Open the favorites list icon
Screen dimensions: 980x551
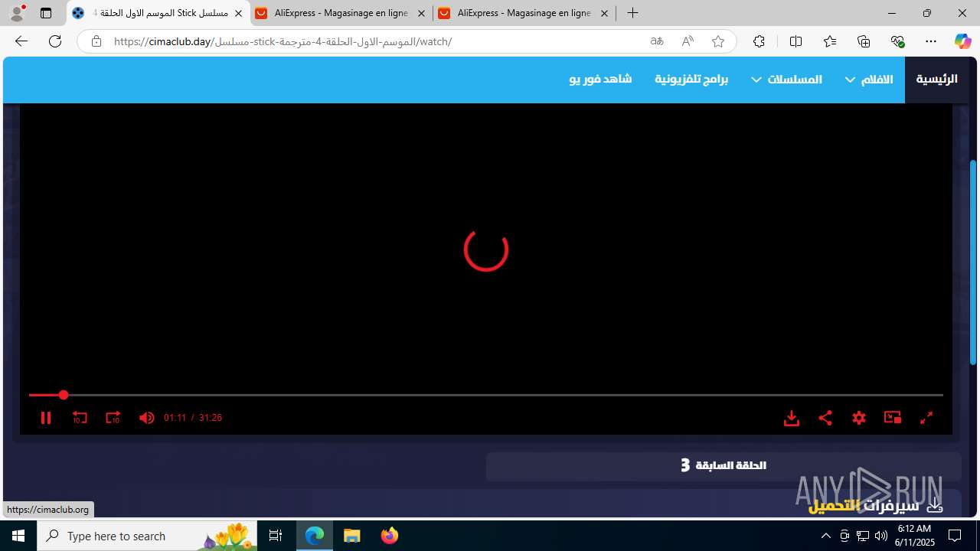coord(830,41)
